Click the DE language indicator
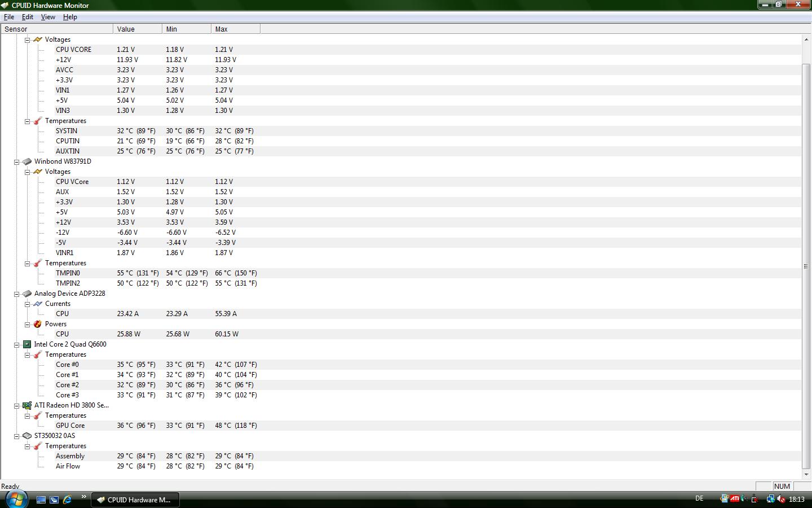This screenshot has height=508, width=812. 699,498
